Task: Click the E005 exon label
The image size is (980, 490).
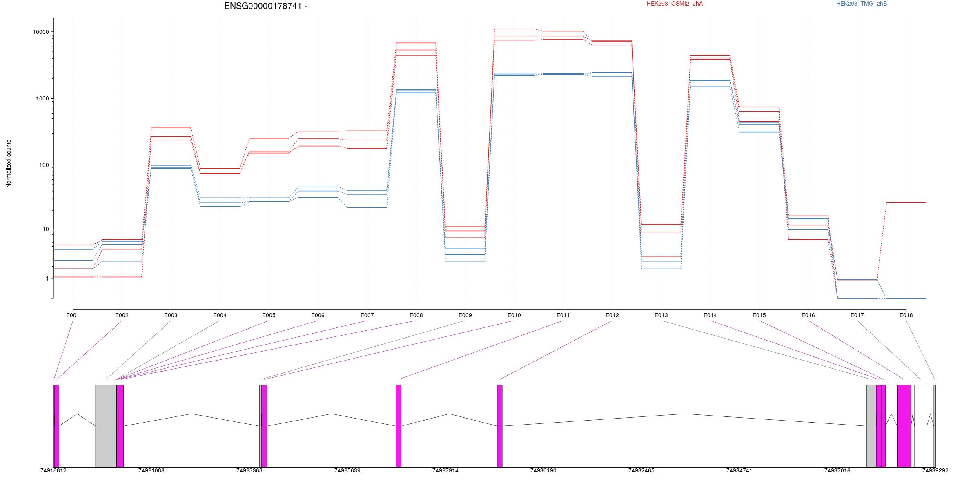Action: (269, 315)
